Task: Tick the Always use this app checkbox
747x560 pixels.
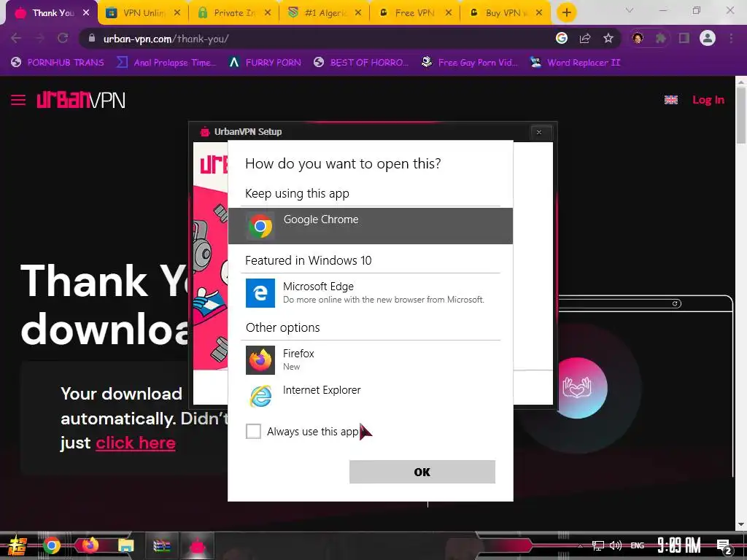Action: pos(253,432)
